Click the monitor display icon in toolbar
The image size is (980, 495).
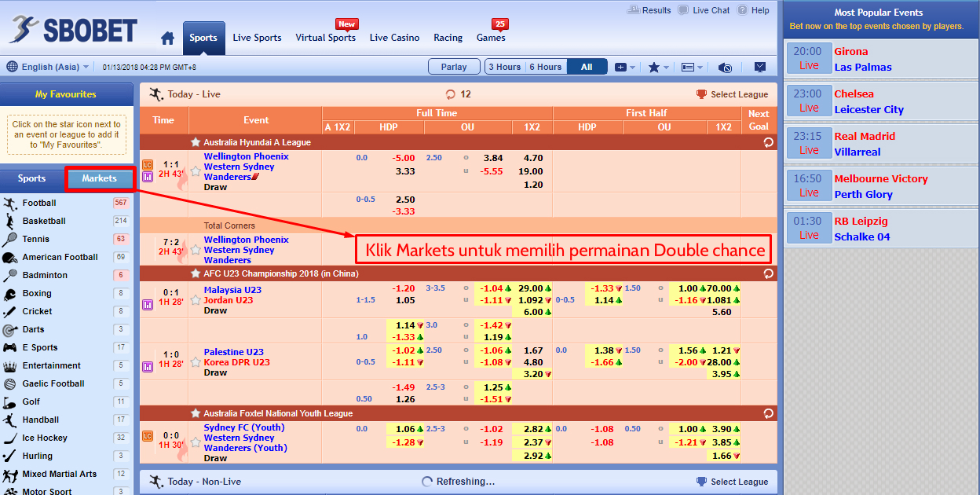(759, 68)
